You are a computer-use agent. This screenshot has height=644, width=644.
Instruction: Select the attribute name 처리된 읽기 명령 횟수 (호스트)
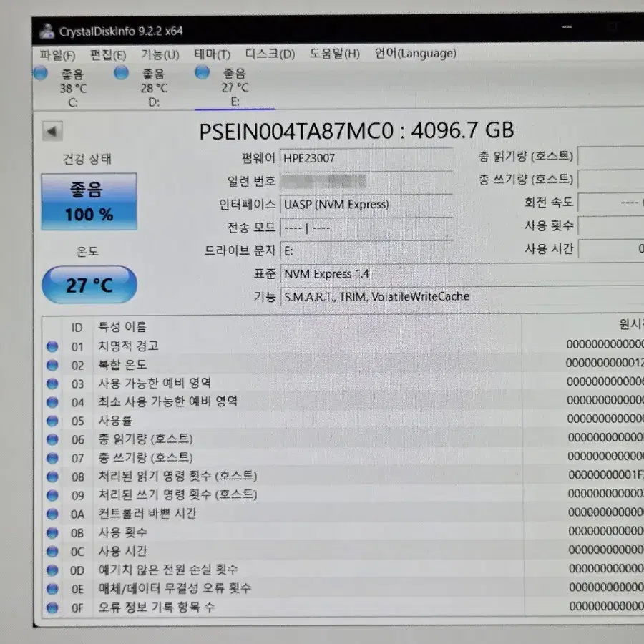pos(177,476)
